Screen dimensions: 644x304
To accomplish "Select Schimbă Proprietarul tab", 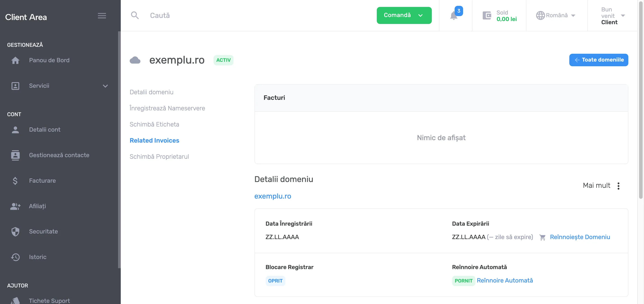I will pos(159,156).
